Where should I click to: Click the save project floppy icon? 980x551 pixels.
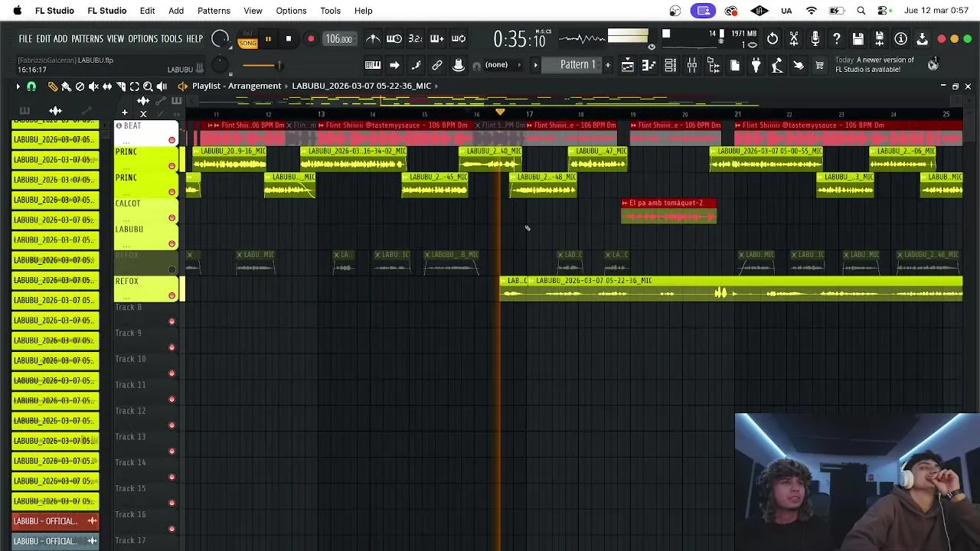tap(858, 39)
